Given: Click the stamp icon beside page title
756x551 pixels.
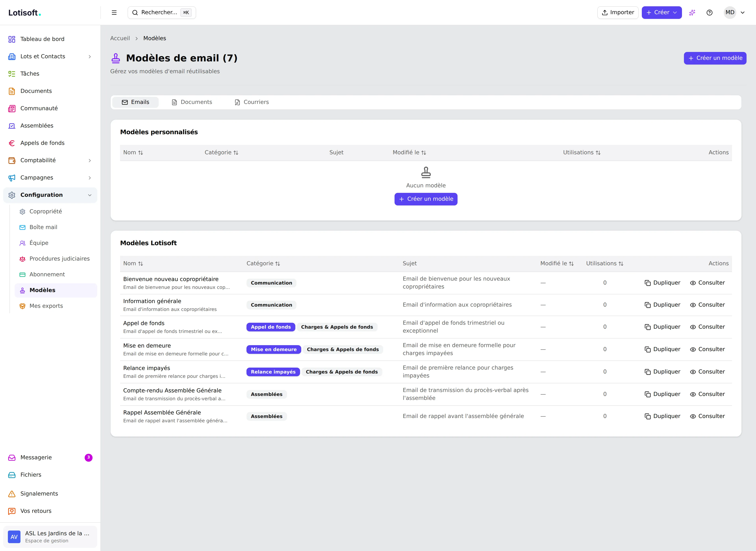Looking at the screenshot, I should (x=116, y=58).
